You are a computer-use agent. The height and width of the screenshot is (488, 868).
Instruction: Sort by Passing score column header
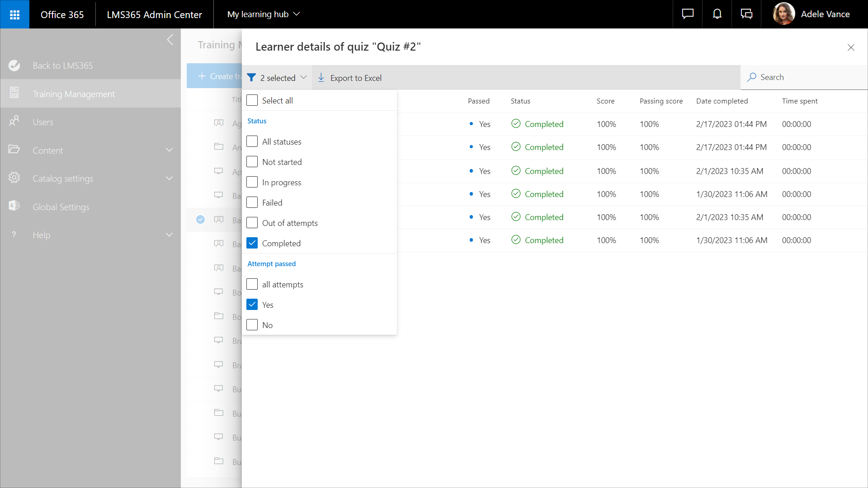click(x=661, y=101)
